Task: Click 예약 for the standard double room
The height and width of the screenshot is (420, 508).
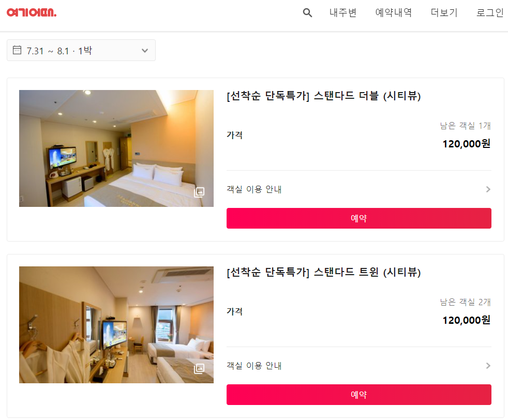Action: coord(358,218)
